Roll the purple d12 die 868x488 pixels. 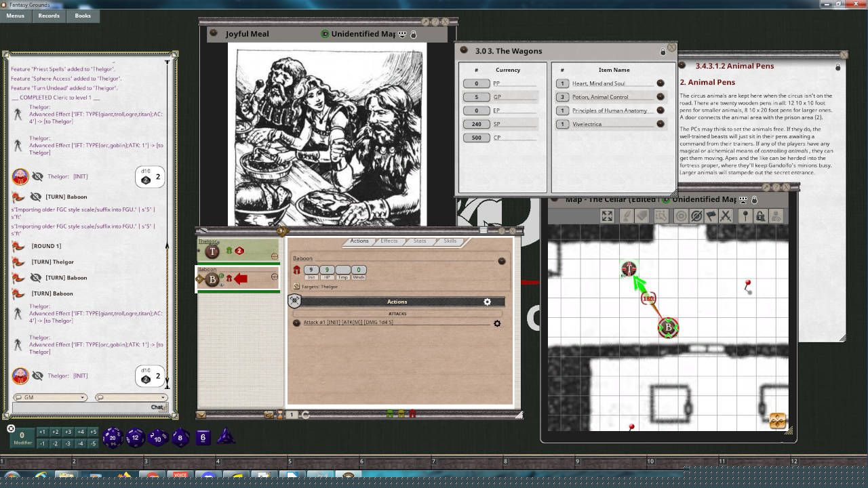(136, 438)
